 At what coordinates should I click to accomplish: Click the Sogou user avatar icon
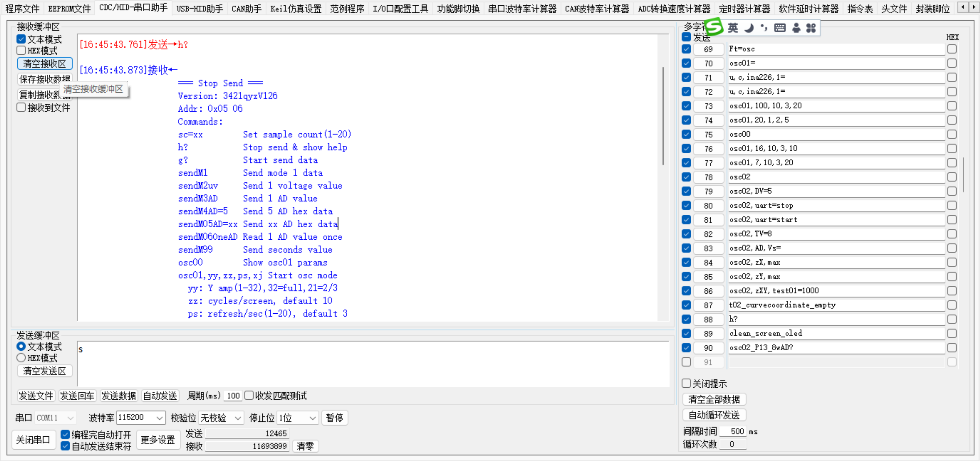tap(796, 28)
